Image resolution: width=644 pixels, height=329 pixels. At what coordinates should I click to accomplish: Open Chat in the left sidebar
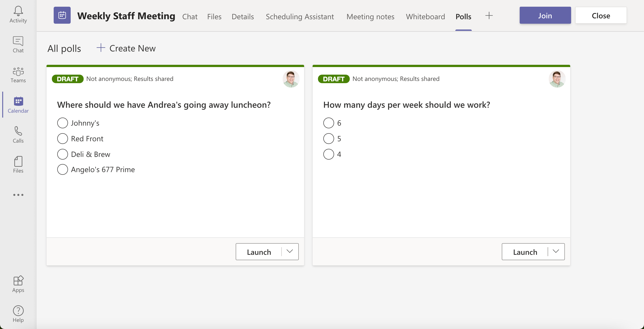pos(18,44)
